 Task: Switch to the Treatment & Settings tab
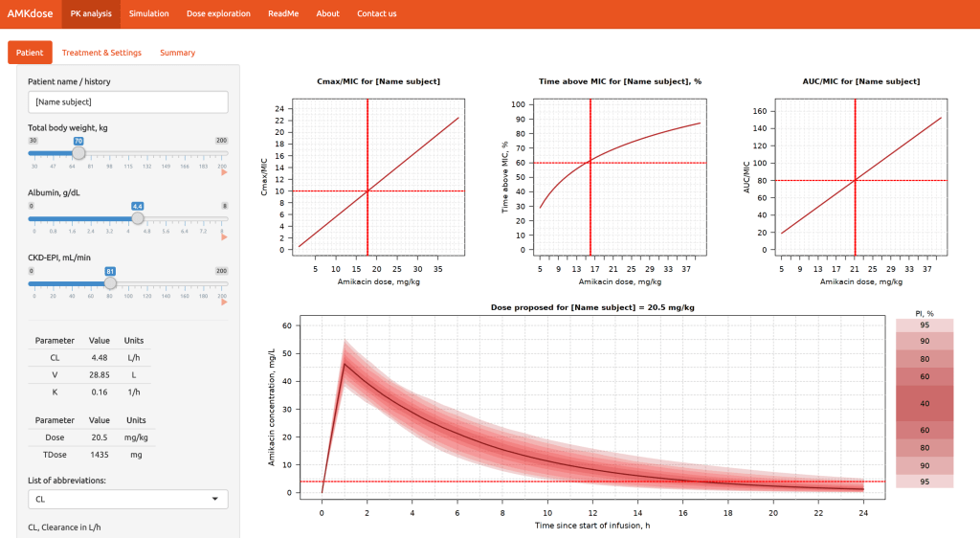[x=101, y=53]
